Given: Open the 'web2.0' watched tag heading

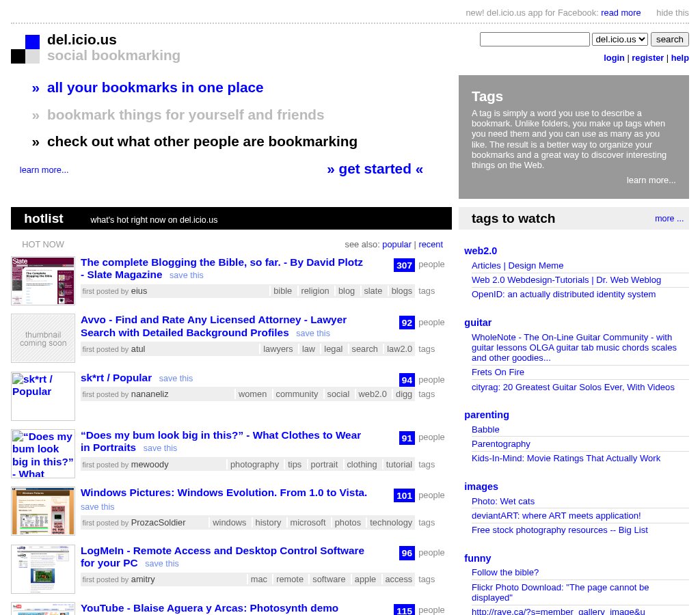Looking at the screenshot, I should tap(481, 251).
